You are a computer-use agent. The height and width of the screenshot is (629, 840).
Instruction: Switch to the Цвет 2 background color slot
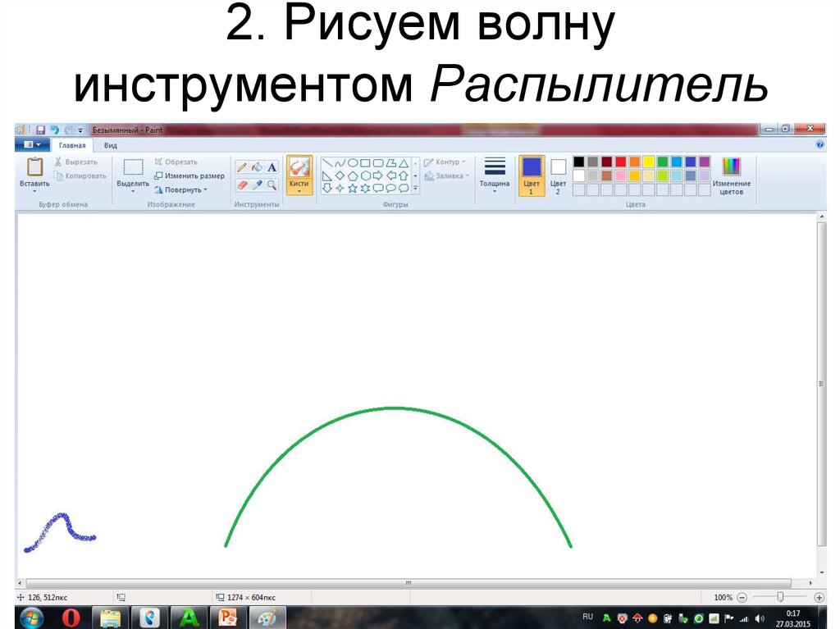(558, 174)
